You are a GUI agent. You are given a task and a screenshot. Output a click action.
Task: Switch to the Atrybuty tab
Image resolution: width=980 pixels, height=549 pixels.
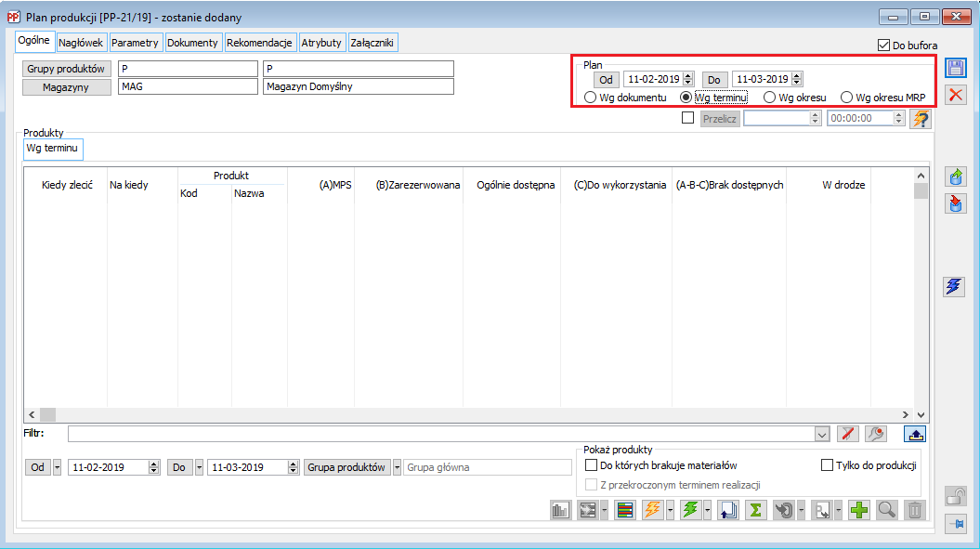(x=321, y=43)
